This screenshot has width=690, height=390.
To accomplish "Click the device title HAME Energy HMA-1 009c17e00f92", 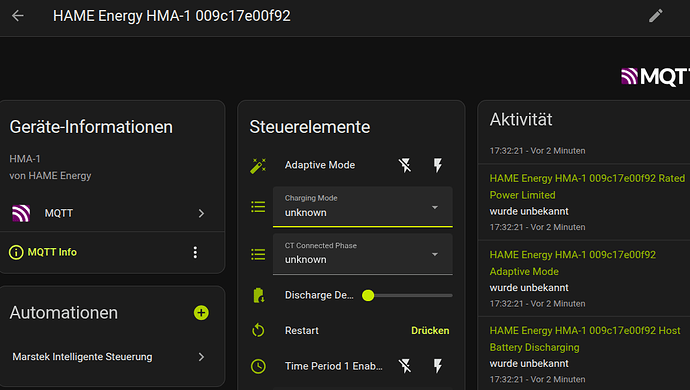I will [172, 16].
